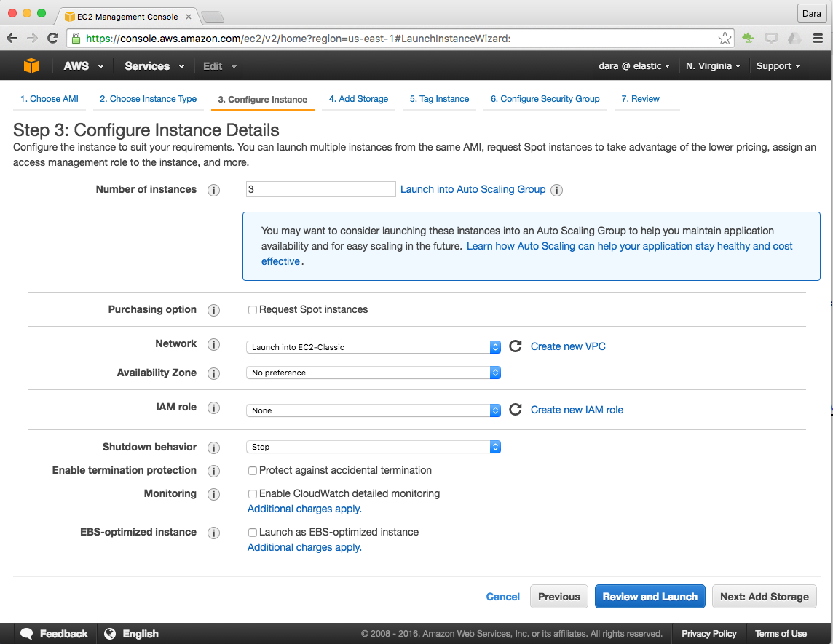833x644 pixels.
Task: Show info for Purchasing option
Action: 213,310
